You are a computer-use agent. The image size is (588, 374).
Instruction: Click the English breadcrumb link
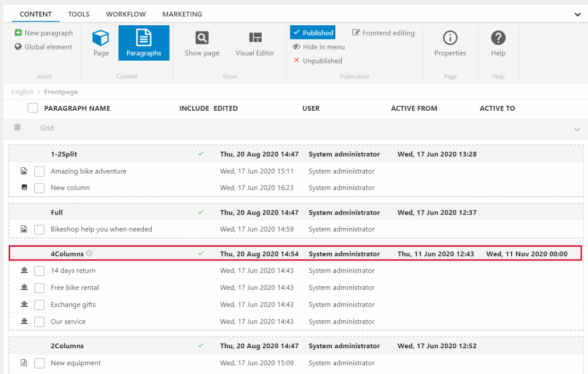[23, 92]
